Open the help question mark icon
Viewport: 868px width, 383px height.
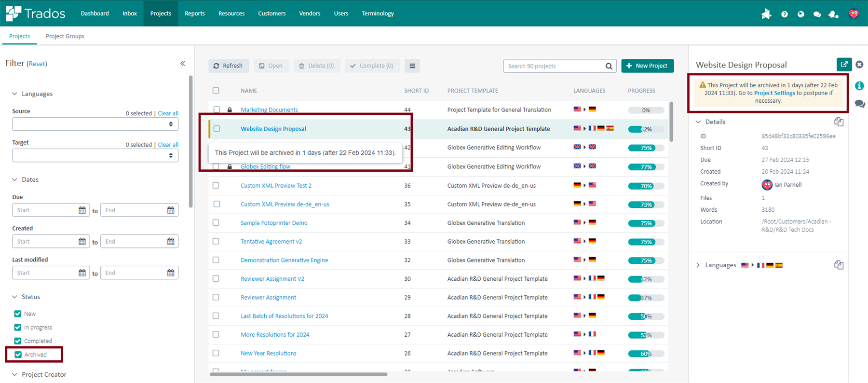click(785, 14)
